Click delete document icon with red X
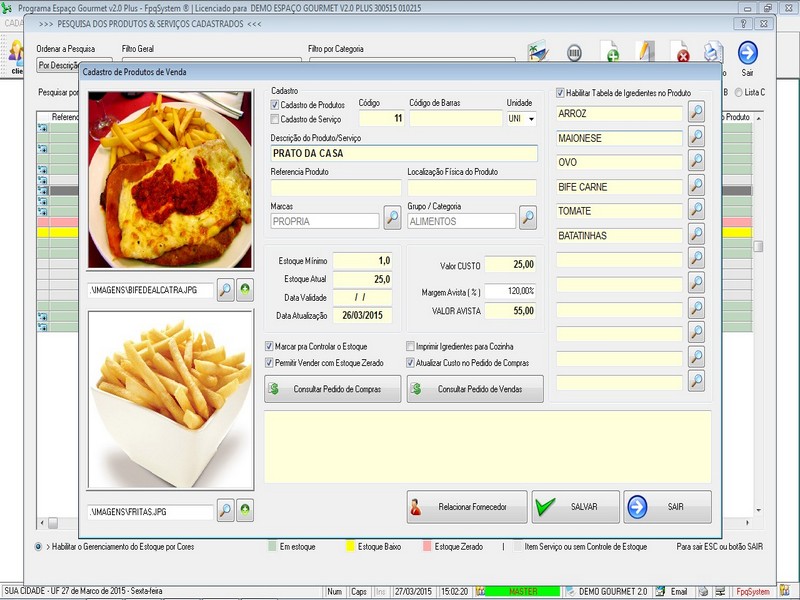The height and width of the screenshot is (600, 800). (680, 52)
